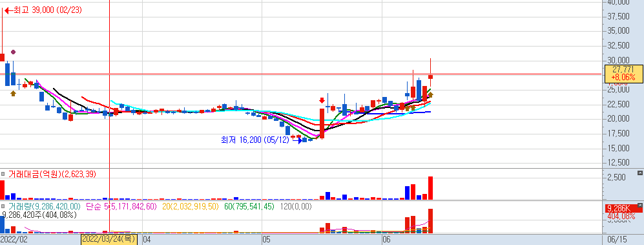Click the 37,500 price axis label
This screenshot has width=644, height=245.
(618, 16)
